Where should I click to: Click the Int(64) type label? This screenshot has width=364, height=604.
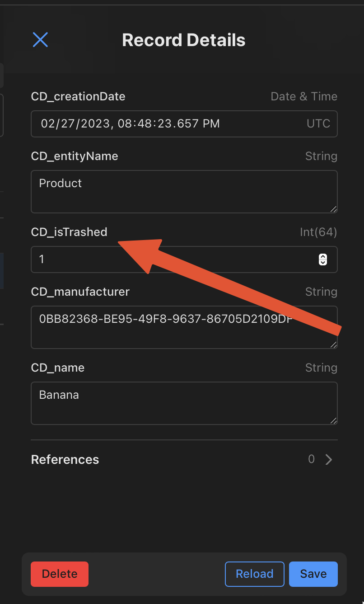[318, 232]
